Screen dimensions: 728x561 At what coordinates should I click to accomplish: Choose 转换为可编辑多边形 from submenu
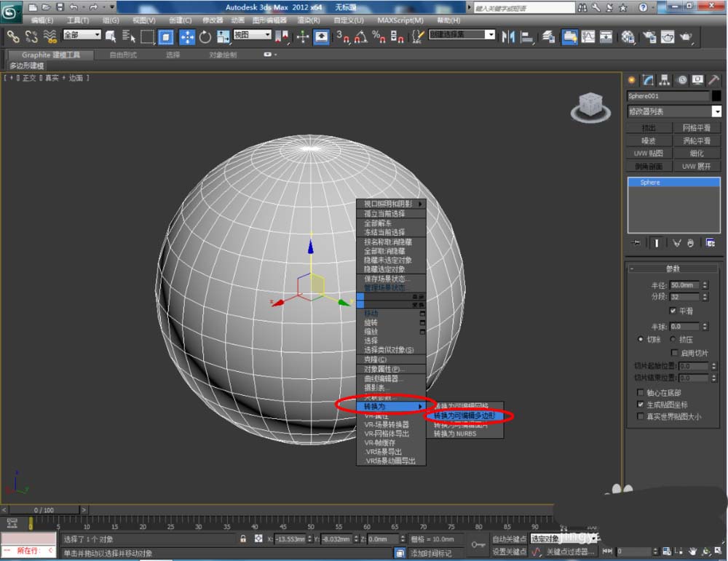click(x=464, y=416)
